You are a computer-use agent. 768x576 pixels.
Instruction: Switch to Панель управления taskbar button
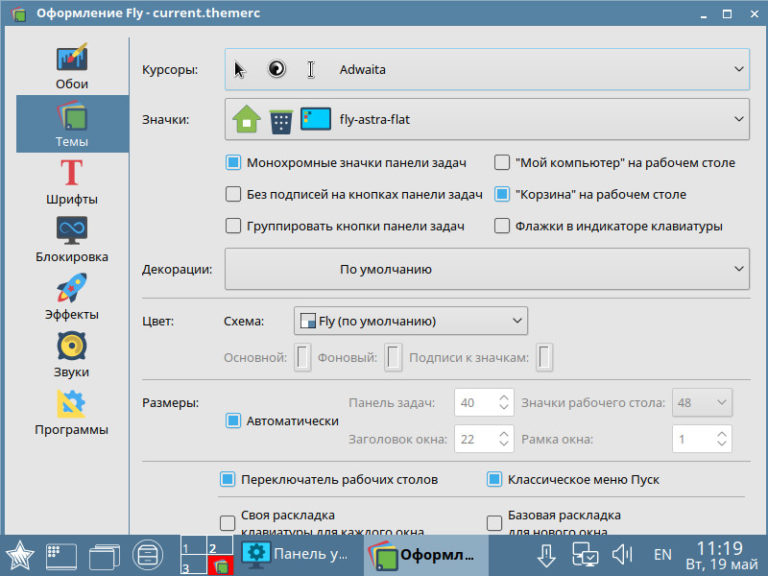[296, 554]
